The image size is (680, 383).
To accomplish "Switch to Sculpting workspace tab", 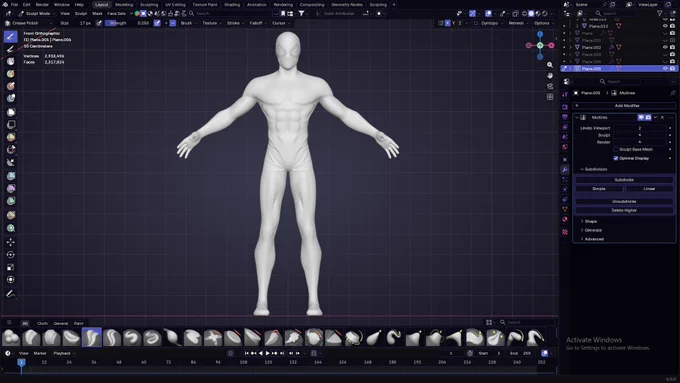I will 149,4.
